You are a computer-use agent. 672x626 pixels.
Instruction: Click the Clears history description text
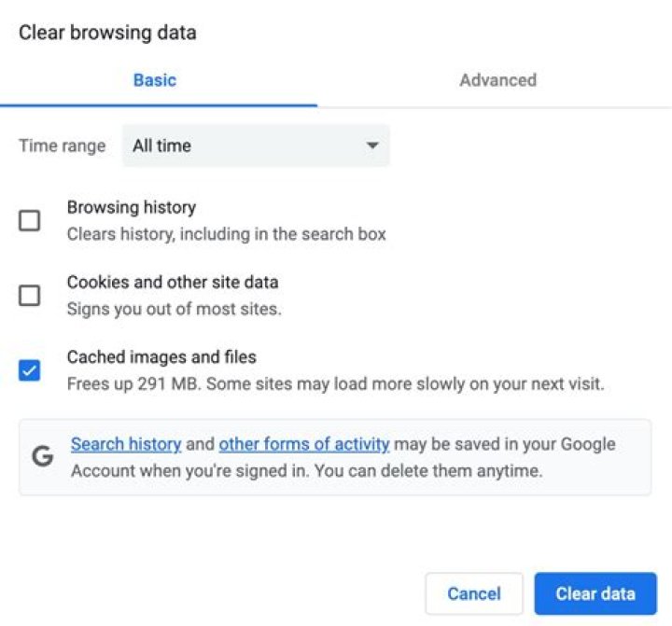click(x=226, y=234)
